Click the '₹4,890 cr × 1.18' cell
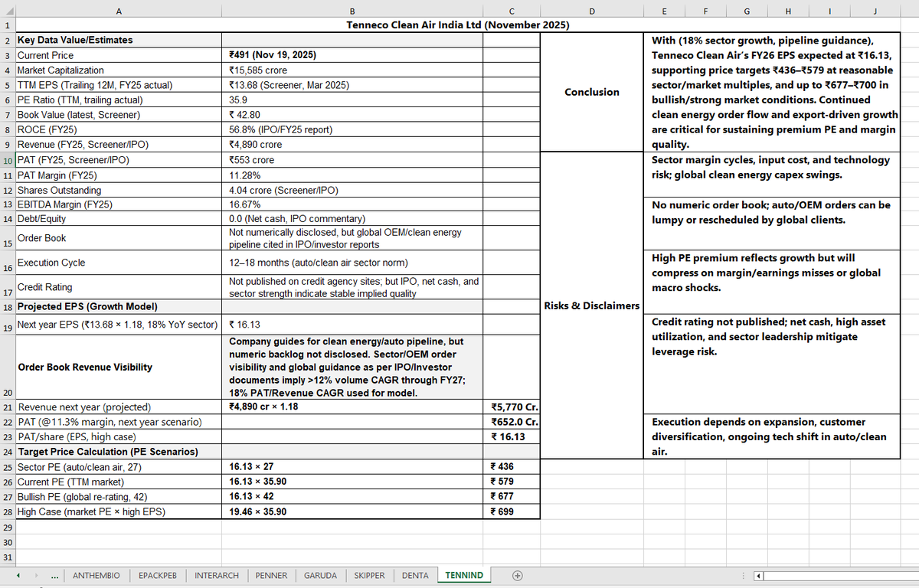This screenshot has height=588, width=919. point(352,407)
